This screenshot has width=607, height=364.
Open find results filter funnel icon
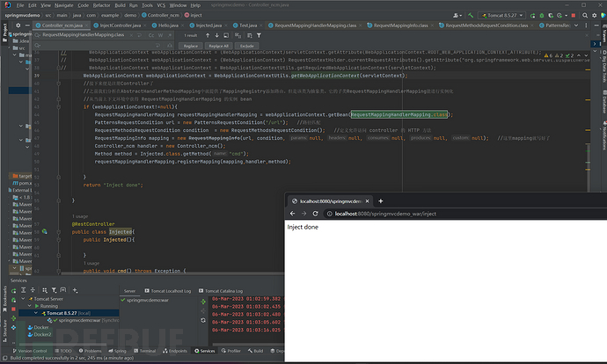tap(259, 35)
